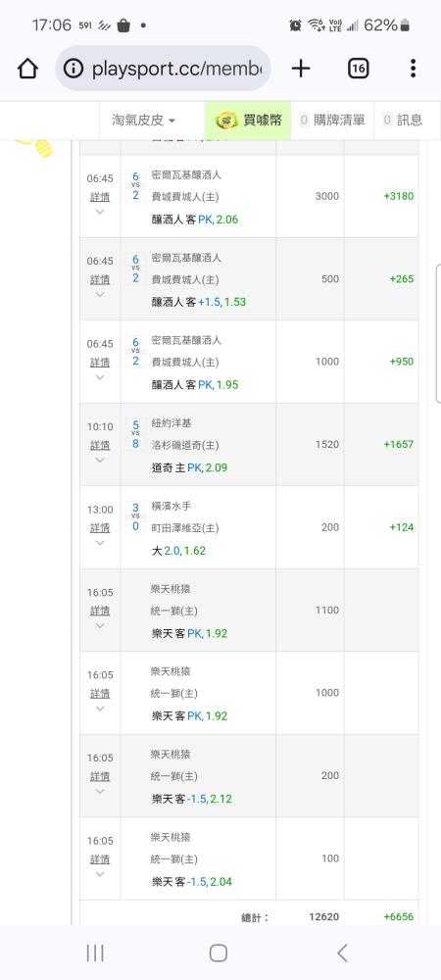Open the site info icon in address bar
Image resolution: width=441 pixels, height=980 pixels.
[x=73, y=69]
